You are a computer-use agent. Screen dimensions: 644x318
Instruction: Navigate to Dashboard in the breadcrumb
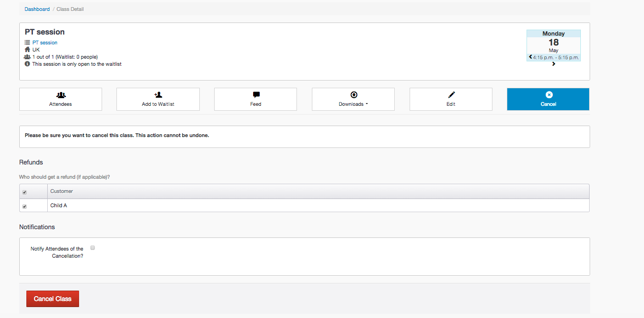pyautogui.click(x=37, y=9)
